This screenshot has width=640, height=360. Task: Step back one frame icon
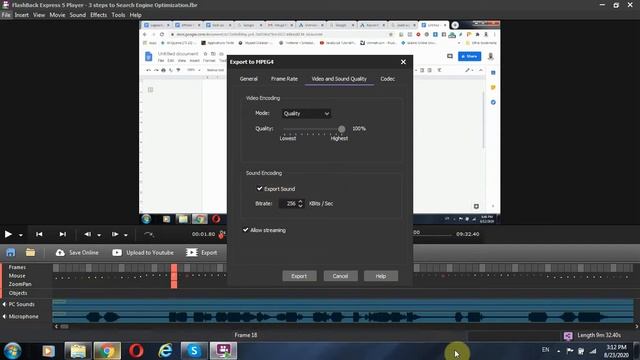(88, 234)
